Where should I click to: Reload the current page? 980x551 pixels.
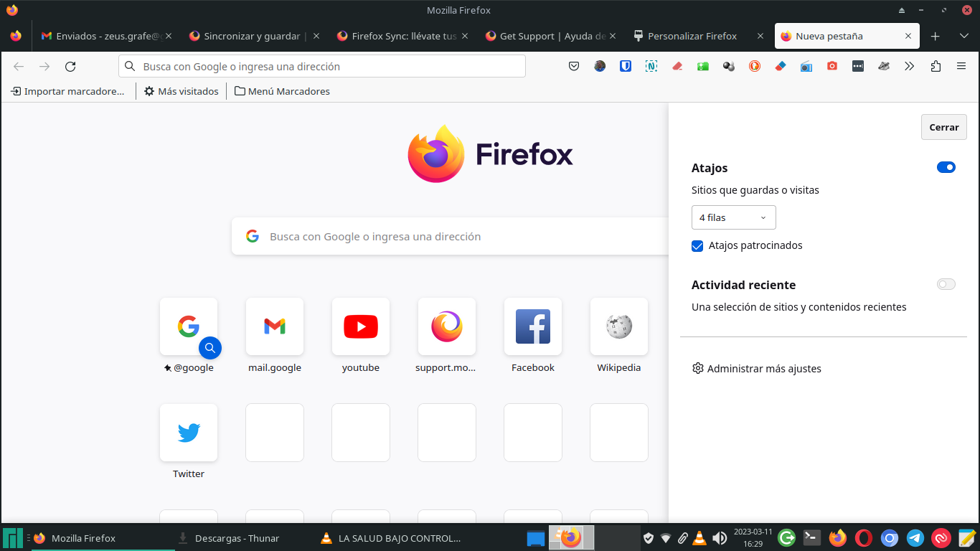[70, 66]
